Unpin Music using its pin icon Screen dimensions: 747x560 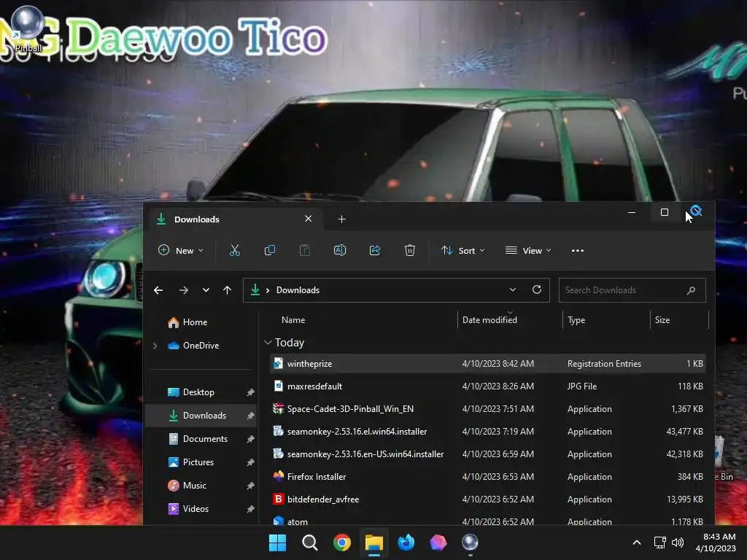[250, 486]
